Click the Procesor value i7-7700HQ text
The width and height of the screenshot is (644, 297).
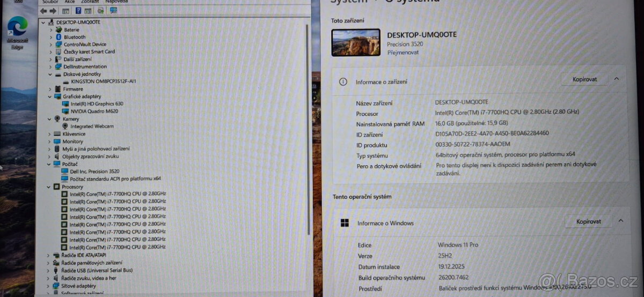pyautogui.click(x=507, y=112)
